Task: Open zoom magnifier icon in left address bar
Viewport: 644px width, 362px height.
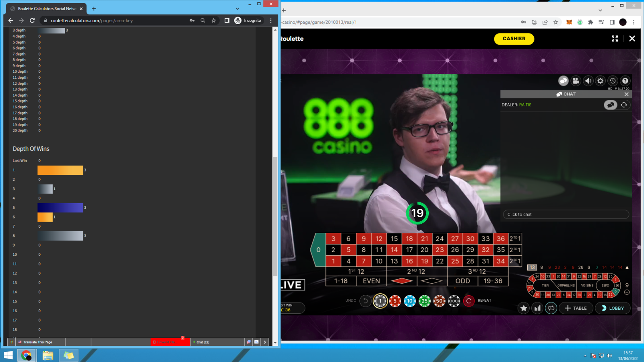Action: coord(203,21)
